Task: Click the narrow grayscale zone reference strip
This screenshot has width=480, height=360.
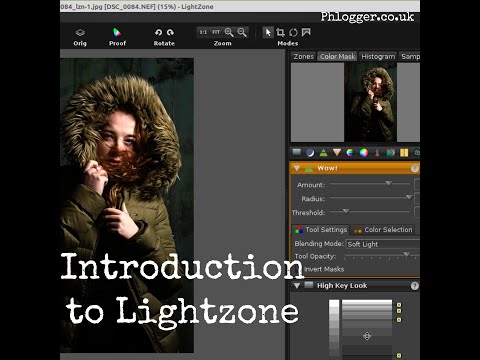Action: point(334,329)
